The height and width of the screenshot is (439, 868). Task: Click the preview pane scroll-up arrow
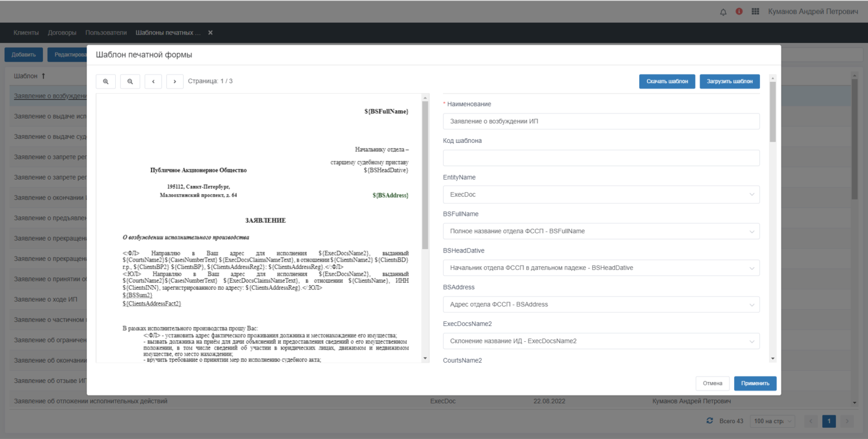tap(425, 98)
